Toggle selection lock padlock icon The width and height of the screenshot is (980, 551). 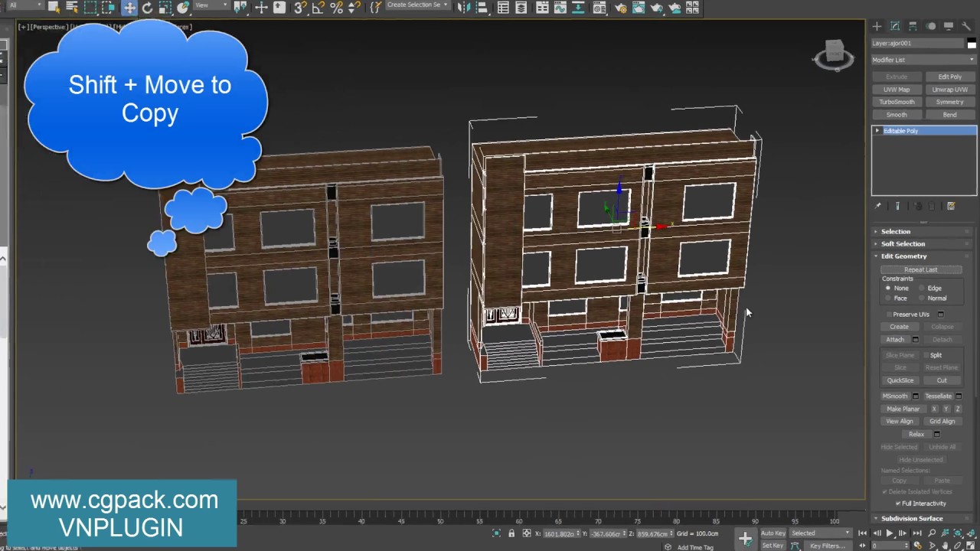click(511, 533)
